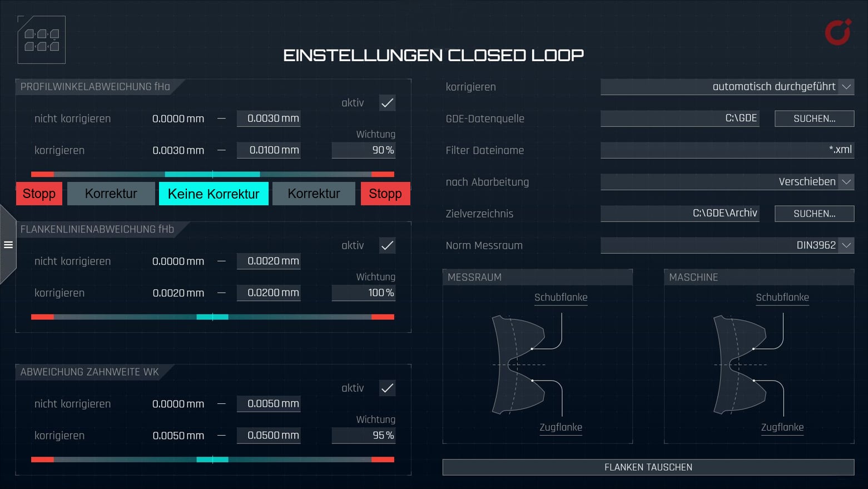Click SUCHEN button for Zielverzeichnis
This screenshot has width=868, height=489.
click(x=814, y=214)
